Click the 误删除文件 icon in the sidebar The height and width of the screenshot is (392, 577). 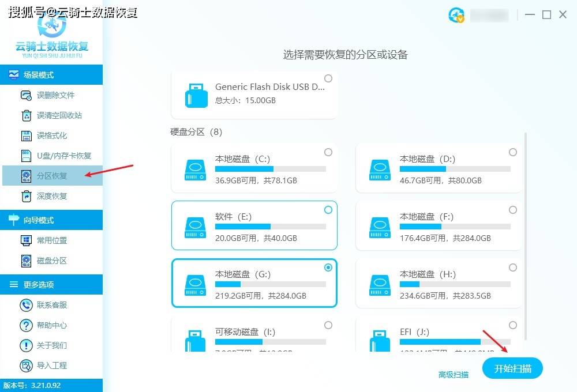point(26,95)
